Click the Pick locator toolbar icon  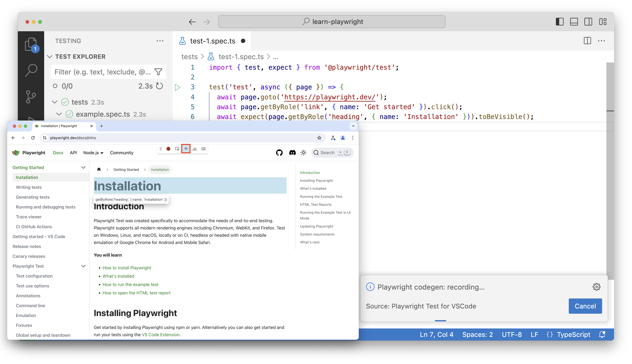point(177,149)
